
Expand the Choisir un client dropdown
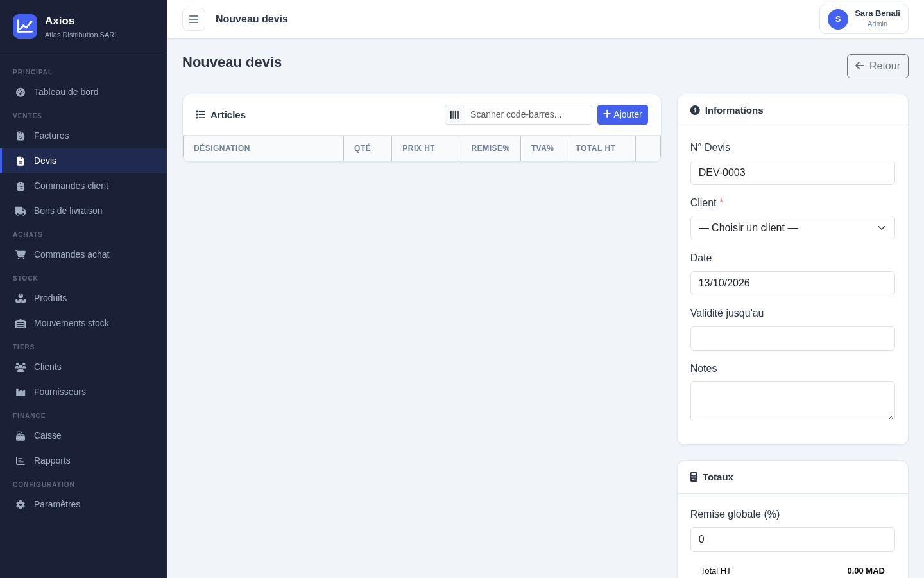click(x=792, y=228)
